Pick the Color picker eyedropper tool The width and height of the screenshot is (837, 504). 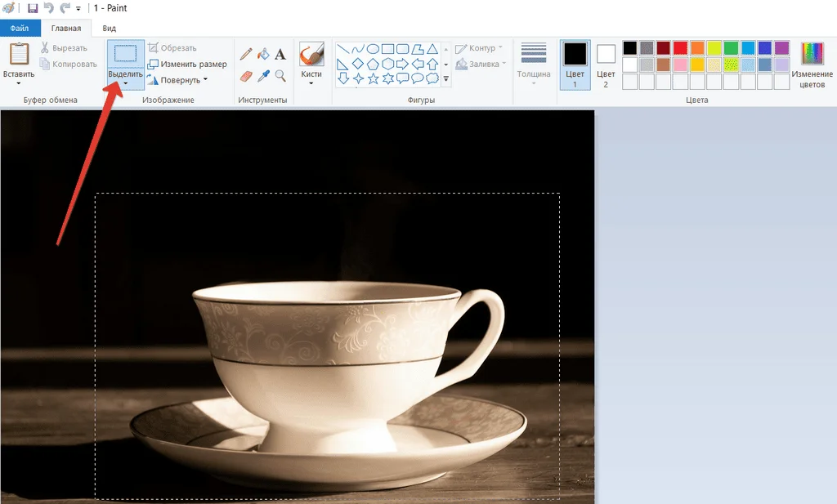tap(263, 76)
